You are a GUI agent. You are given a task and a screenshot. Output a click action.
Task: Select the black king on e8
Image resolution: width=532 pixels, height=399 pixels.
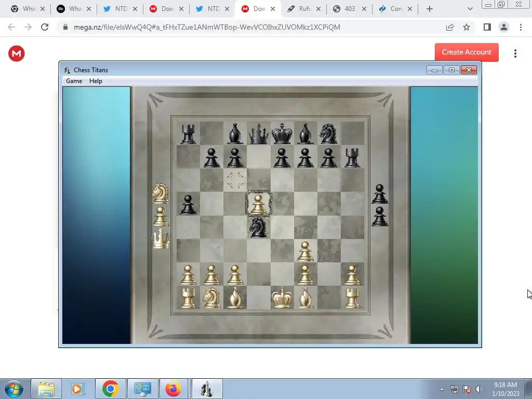[282, 134]
